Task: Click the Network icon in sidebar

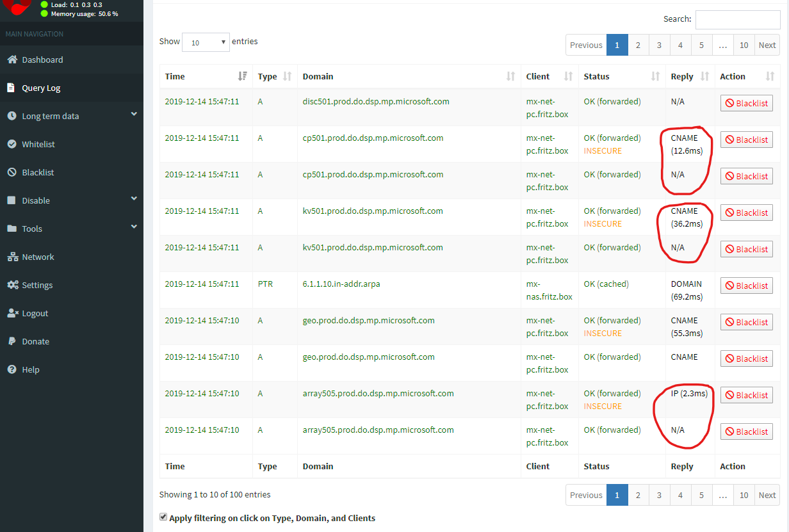Action: click(x=12, y=257)
